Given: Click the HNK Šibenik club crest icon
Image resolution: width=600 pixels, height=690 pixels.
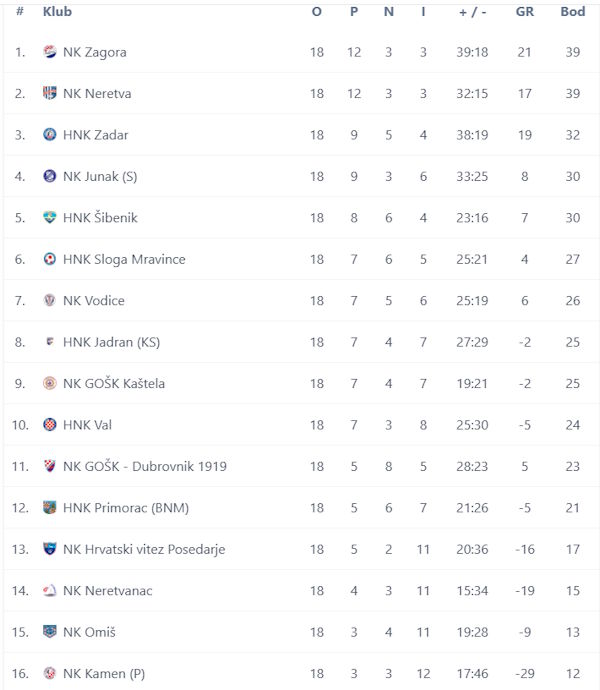Looking at the screenshot, I should pos(50,218).
